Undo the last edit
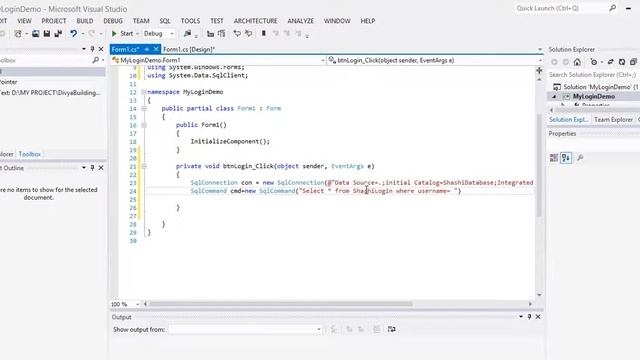The width and height of the screenshot is (640, 360). coord(73,33)
